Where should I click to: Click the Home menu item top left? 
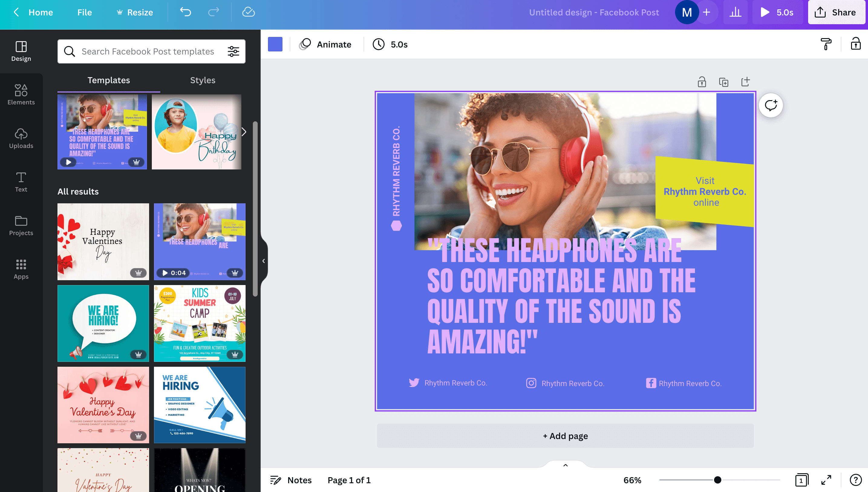point(40,12)
